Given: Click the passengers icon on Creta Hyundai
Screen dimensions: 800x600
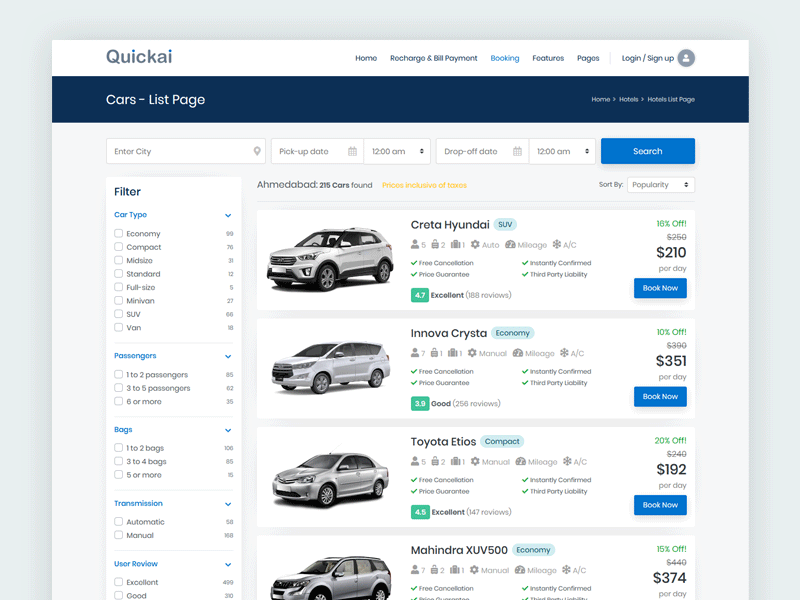Looking at the screenshot, I should 415,244.
